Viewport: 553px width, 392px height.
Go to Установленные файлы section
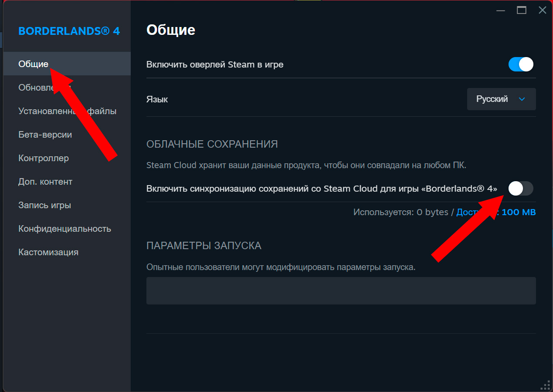coord(67,111)
